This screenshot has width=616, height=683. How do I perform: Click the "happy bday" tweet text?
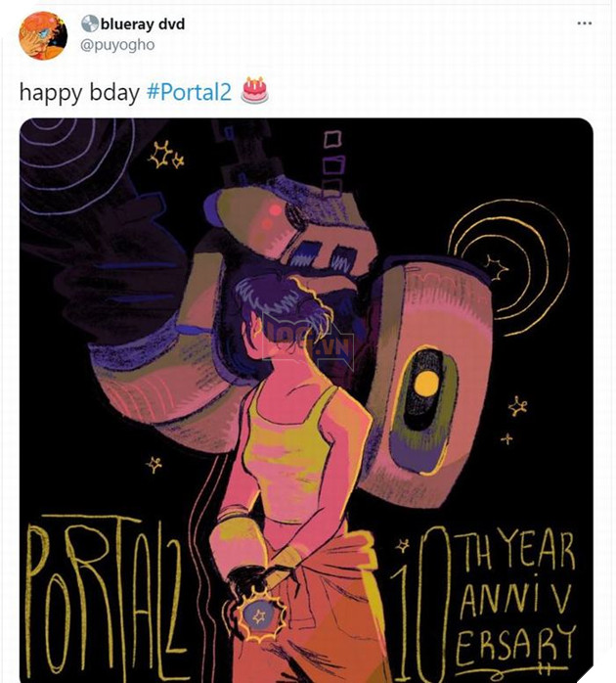[79, 91]
